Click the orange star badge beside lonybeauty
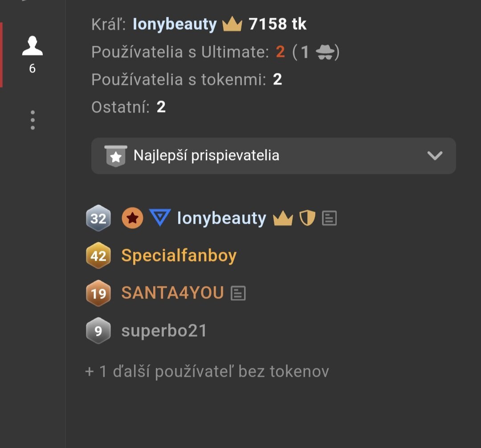This screenshot has height=448, width=481. [x=132, y=218]
